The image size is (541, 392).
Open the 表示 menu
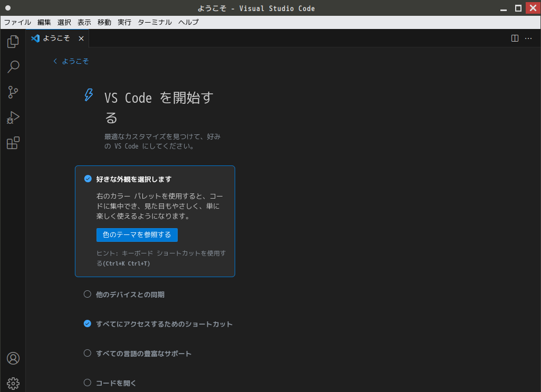[84, 23]
